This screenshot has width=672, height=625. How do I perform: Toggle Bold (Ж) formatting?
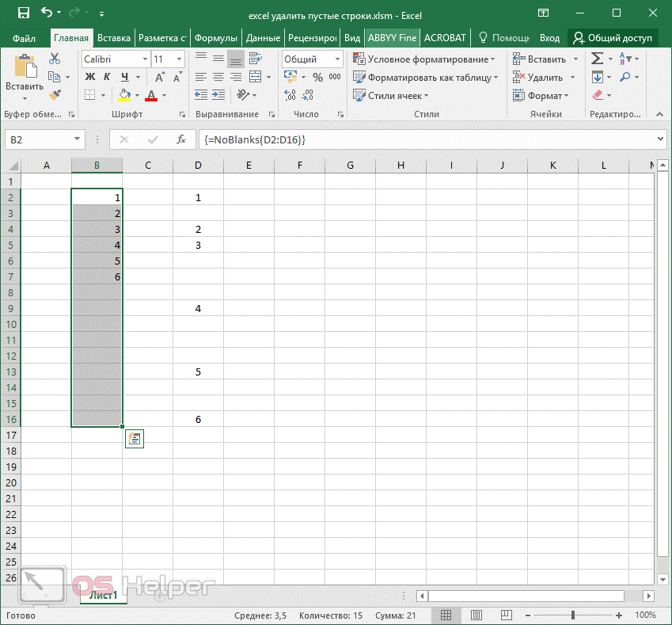click(x=89, y=78)
